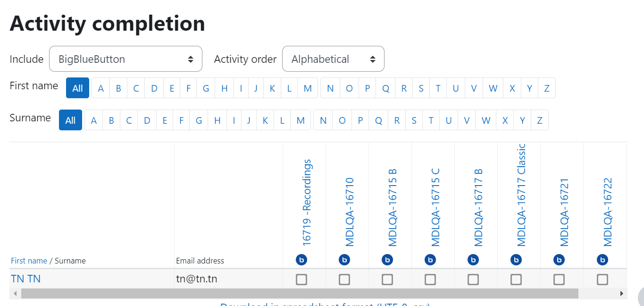Image resolution: width=644 pixels, height=306 pixels.
Task: Select All in the Surname filter
Action: pos(70,120)
